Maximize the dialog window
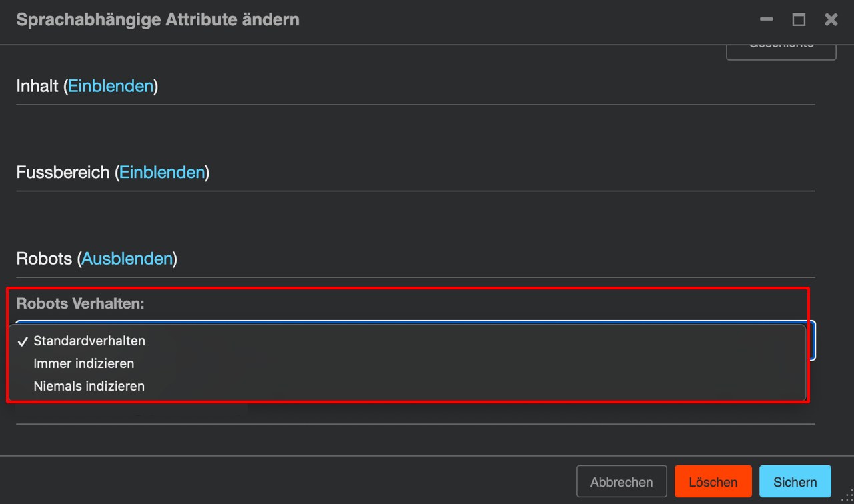 tap(799, 20)
